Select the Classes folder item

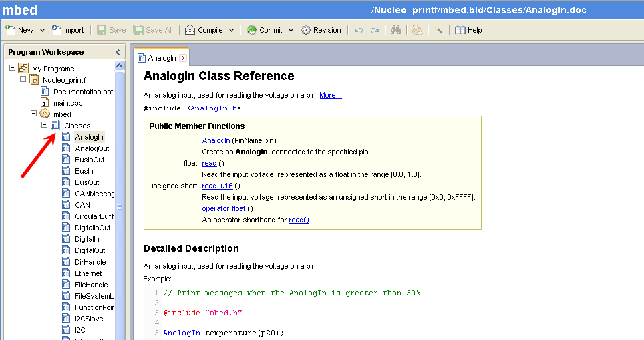point(77,126)
